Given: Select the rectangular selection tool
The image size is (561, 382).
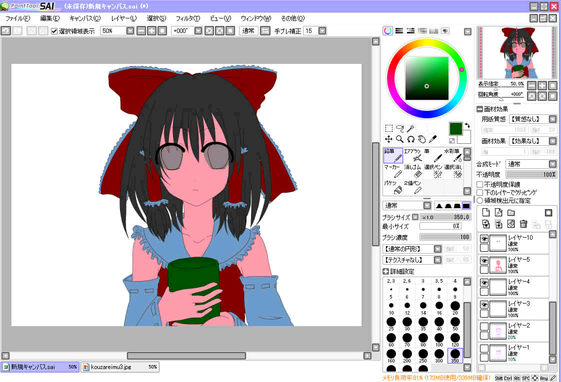Looking at the screenshot, I should pos(389,128).
